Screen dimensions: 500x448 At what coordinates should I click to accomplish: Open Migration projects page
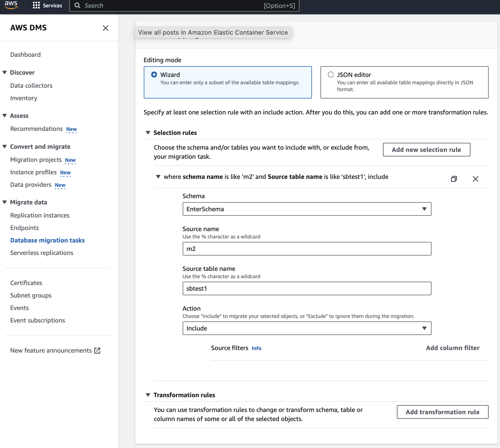(36, 160)
